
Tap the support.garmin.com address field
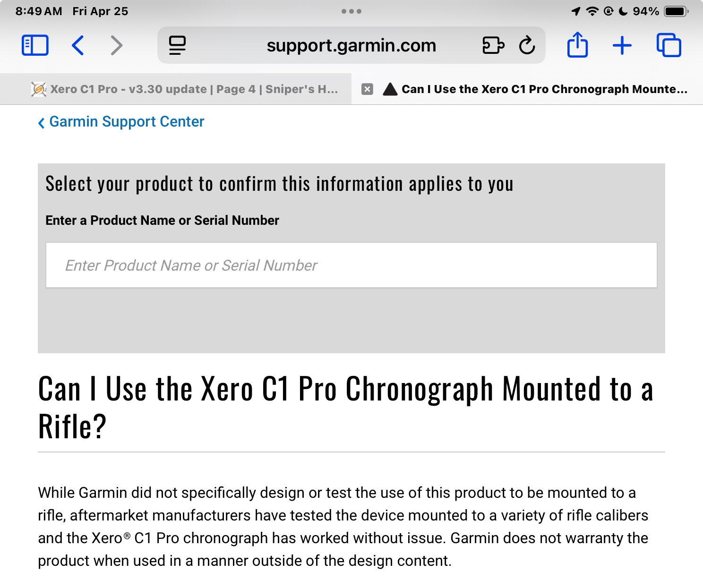351,45
